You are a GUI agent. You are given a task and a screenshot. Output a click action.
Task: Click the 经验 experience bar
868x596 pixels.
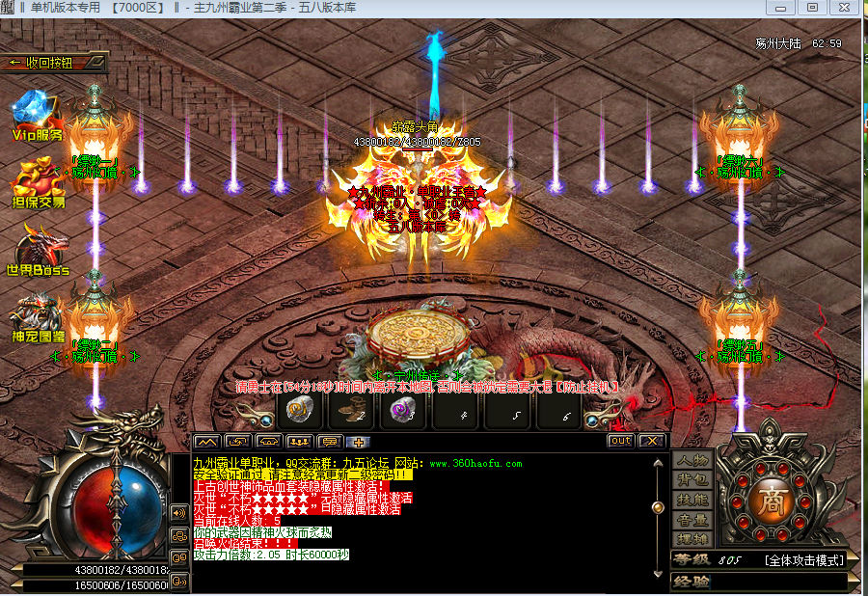(x=758, y=582)
